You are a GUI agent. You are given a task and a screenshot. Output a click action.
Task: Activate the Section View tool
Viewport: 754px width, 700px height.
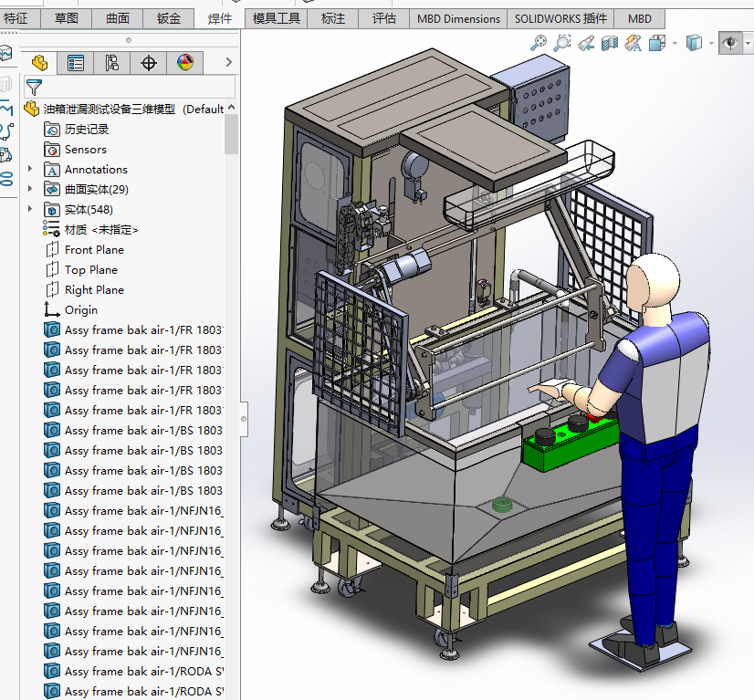610,43
